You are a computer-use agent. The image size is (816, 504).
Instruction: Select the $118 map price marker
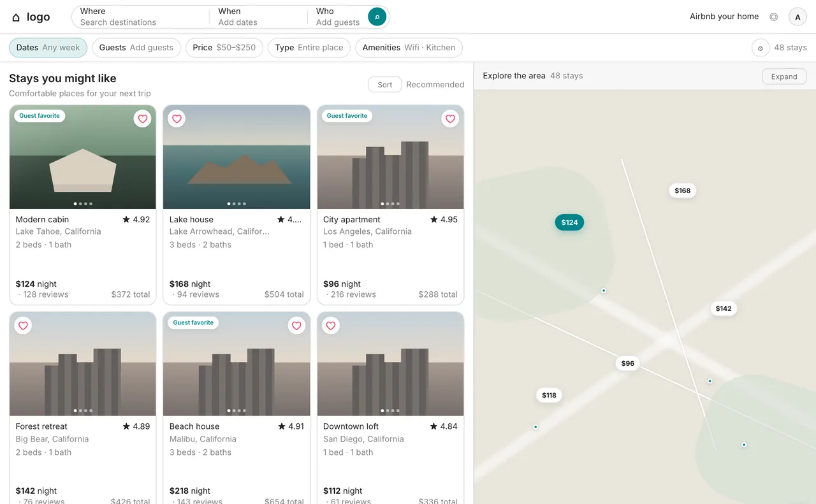coord(549,395)
